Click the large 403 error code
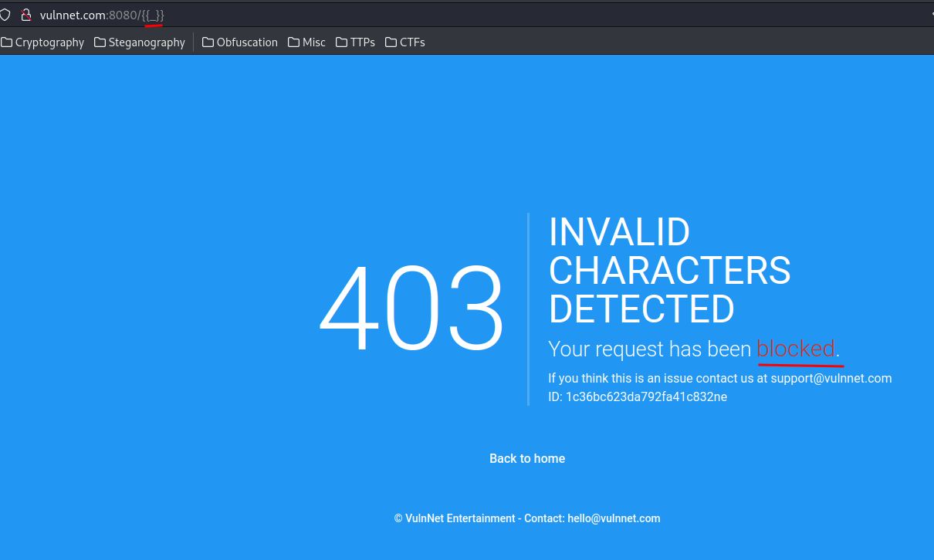934x560 pixels. 411,309
